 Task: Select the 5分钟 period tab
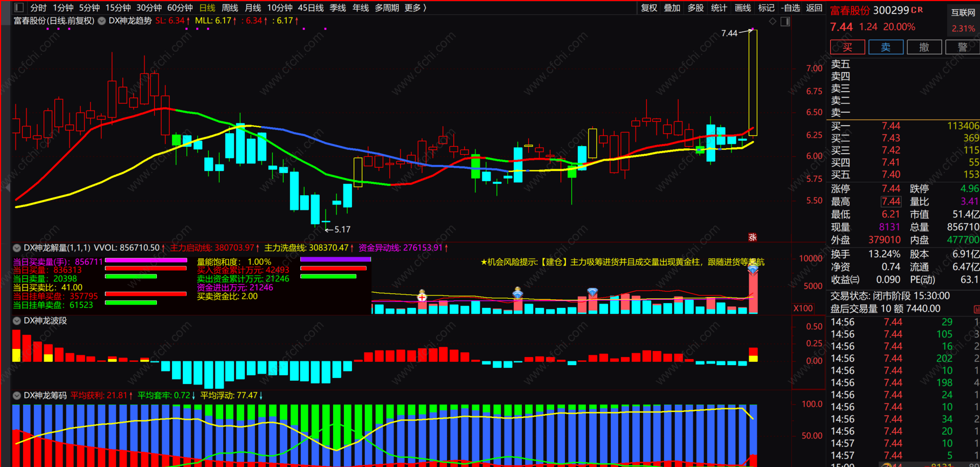tap(89, 8)
